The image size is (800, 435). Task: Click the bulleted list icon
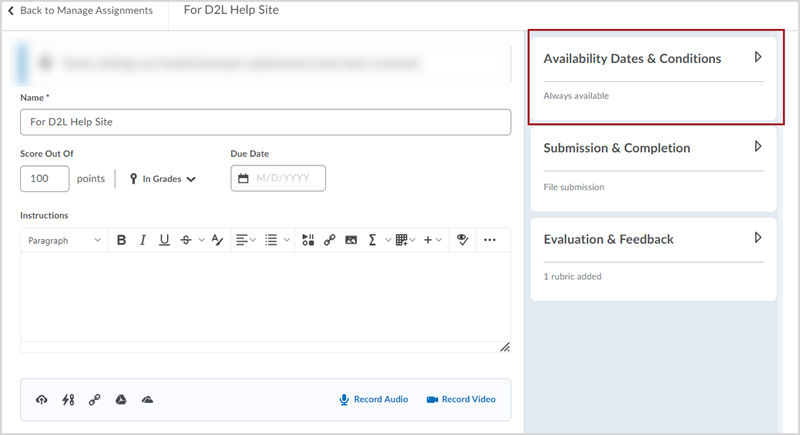(271, 240)
